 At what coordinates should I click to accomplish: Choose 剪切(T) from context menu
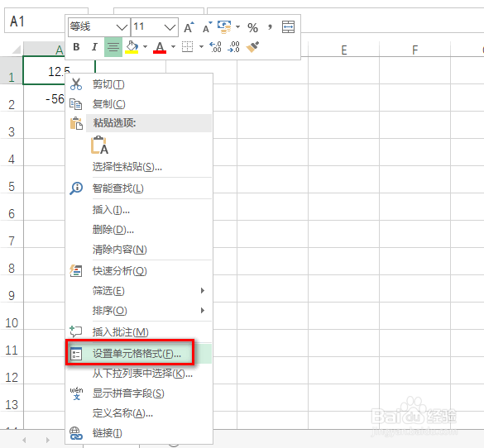pyautogui.click(x=139, y=84)
